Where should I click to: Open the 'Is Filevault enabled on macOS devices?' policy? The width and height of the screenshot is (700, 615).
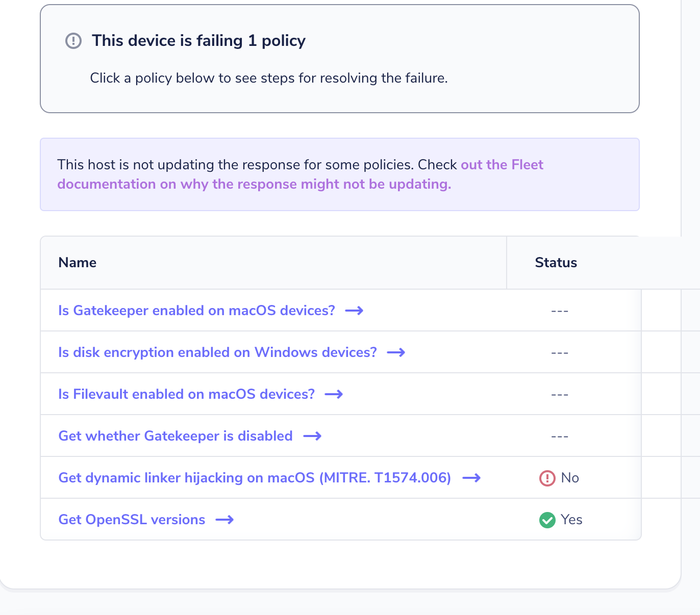click(186, 394)
